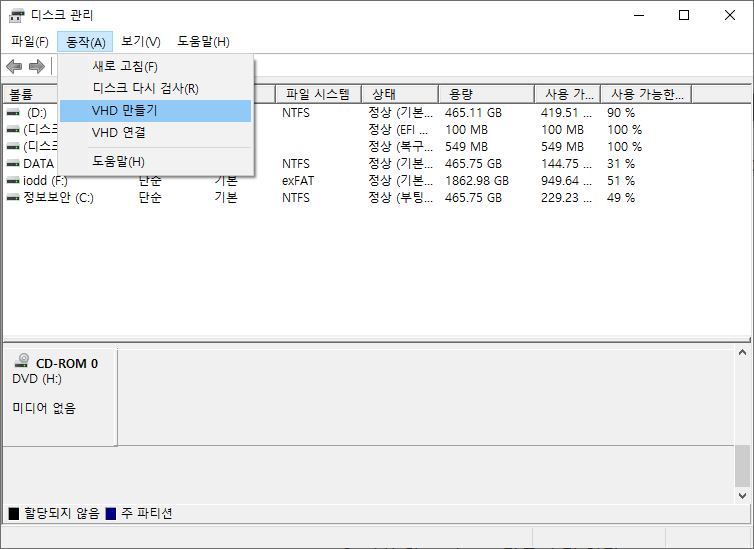Click the 단순 layout cell for iodd (F:)
Viewport: 754px width, 549px height.
(150, 181)
